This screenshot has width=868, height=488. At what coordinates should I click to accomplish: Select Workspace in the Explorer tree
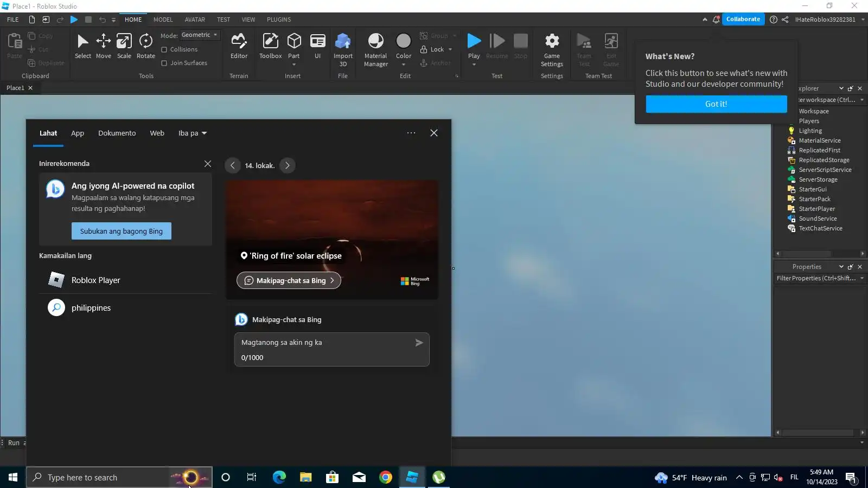813,111
